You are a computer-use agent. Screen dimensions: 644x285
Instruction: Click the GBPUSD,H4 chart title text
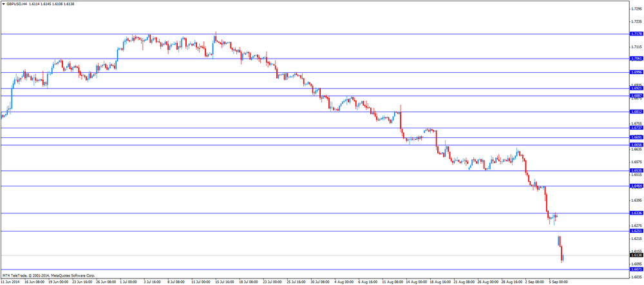pos(17,4)
